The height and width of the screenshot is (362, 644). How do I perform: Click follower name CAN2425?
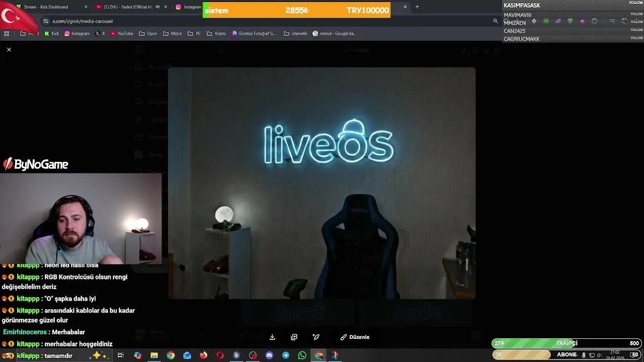pos(515,31)
